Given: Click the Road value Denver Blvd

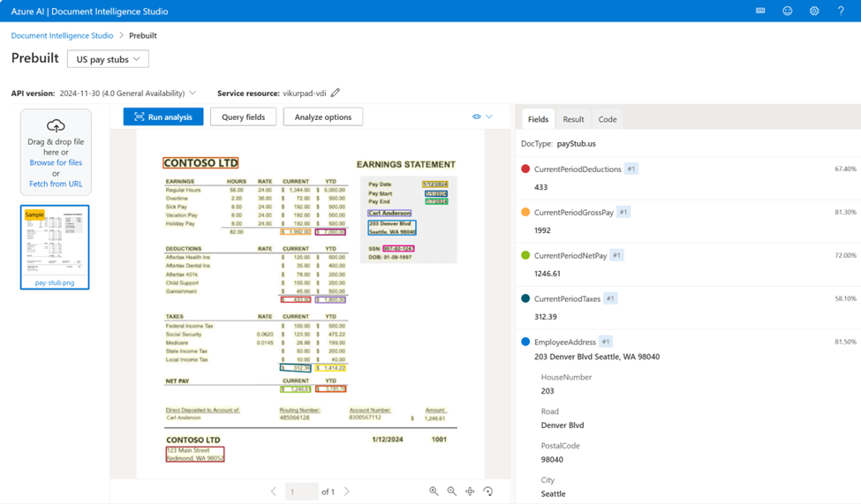Looking at the screenshot, I should 563,425.
